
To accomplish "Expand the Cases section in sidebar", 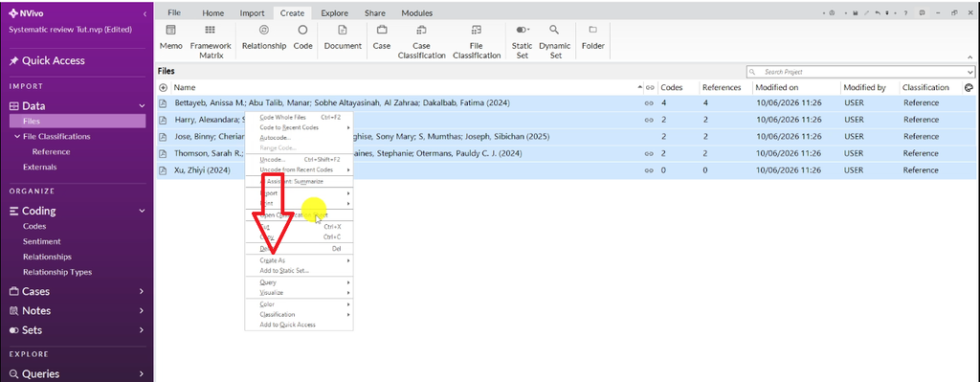I will point(142,291).
